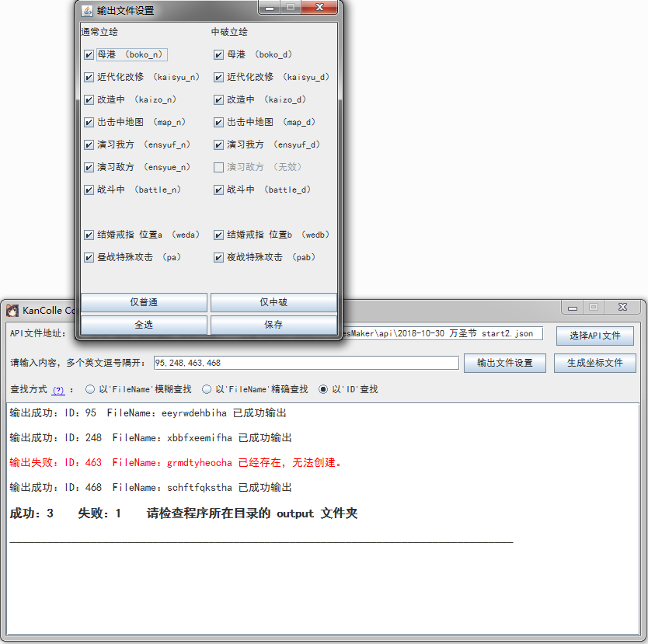Toggle 近代化改修 (kaisyu_d) checkbox

[219, 78]
